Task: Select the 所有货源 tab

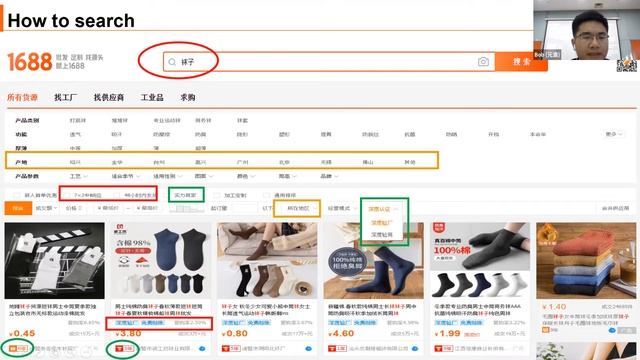Action: 22,98
